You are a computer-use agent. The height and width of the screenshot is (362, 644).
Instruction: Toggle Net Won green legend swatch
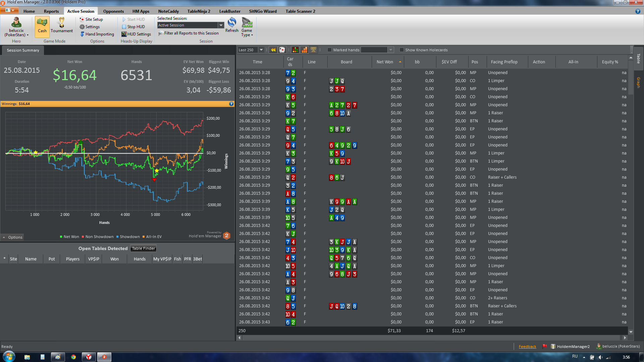tap(61, 237)
